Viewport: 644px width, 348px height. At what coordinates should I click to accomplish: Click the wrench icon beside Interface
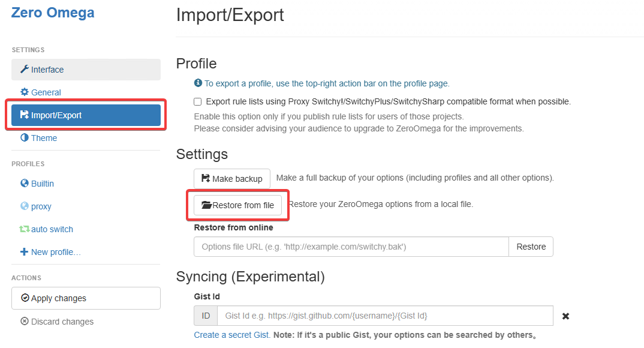[x=25, y=70]
